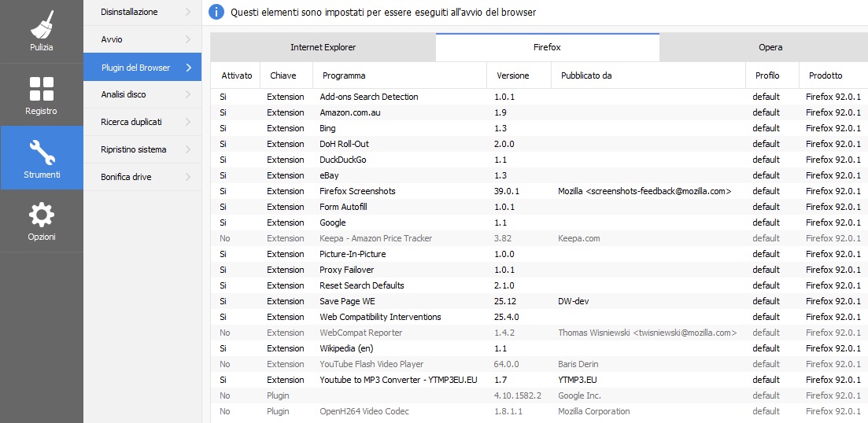Select the Picture-In-Picture extension
This screenshot has height=423, width=868.
[539, 255]
